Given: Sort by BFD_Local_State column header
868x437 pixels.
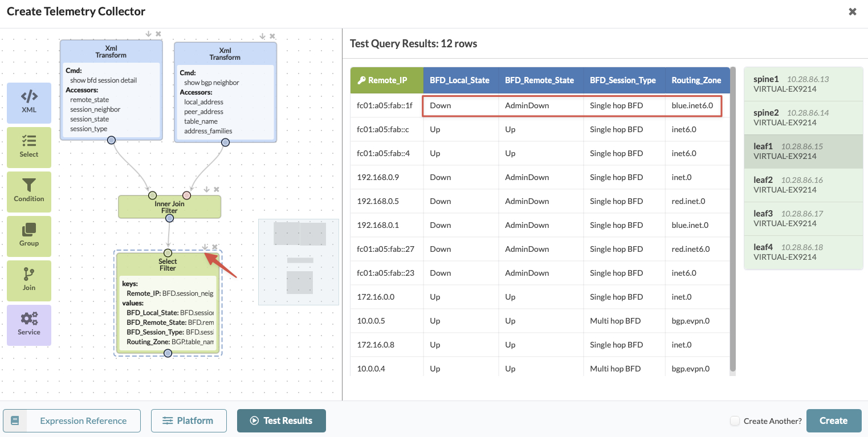Looking at the screenshot, I should (461, 80).
